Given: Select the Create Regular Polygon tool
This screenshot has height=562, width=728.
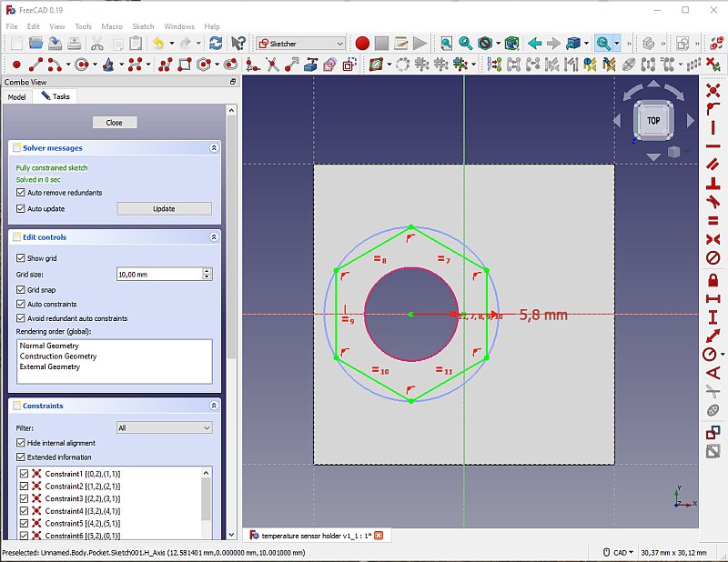Looking at the screenshot, I should [204, 65].
